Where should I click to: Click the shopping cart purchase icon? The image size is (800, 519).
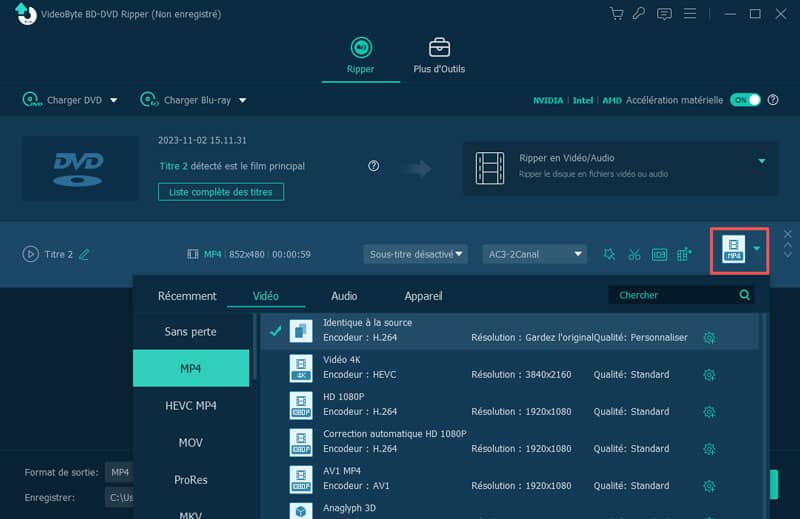coord(616,14)
